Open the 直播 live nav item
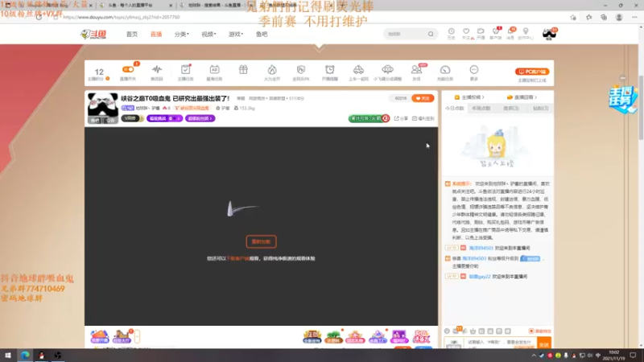The width and height of the screenshot is (644, 362). [x=156, y=34]
